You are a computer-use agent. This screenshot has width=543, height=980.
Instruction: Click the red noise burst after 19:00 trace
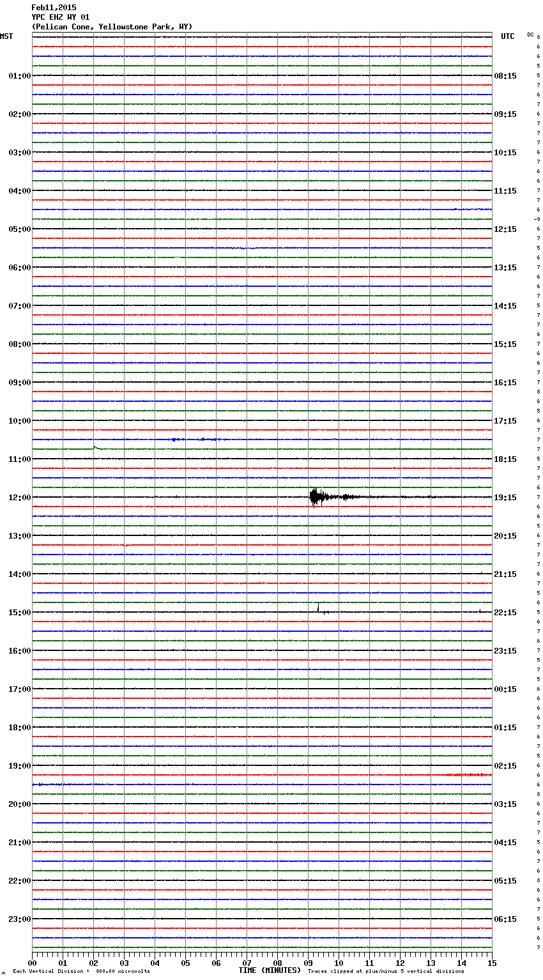tap(468, 775)
